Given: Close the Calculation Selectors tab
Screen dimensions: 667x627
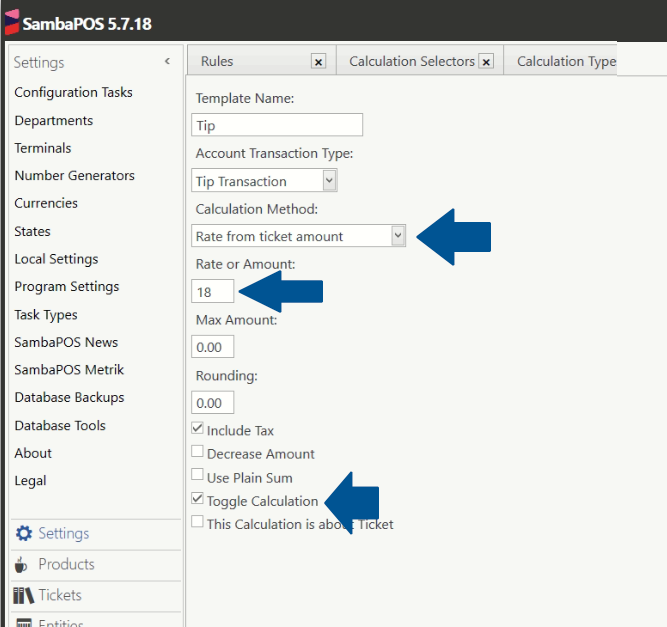Looking at the screenshot, I should (x=486, y=62).
